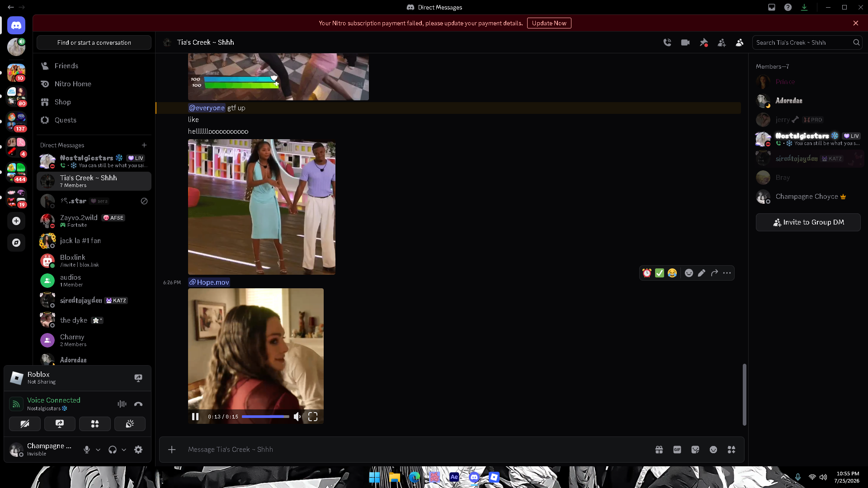Open the Discord inbox icon

coord(772,7)
